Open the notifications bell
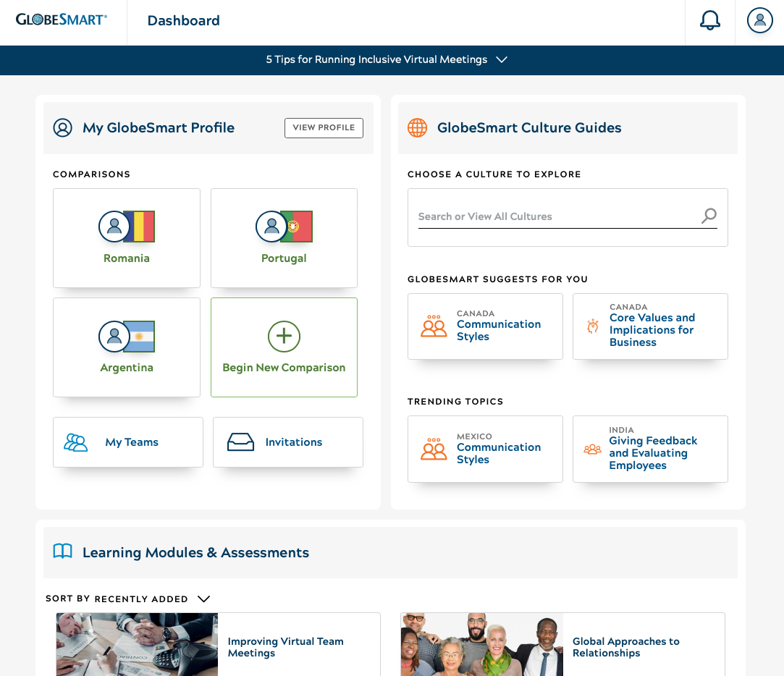Screen dimensions: 784x676 pos(709,20)
